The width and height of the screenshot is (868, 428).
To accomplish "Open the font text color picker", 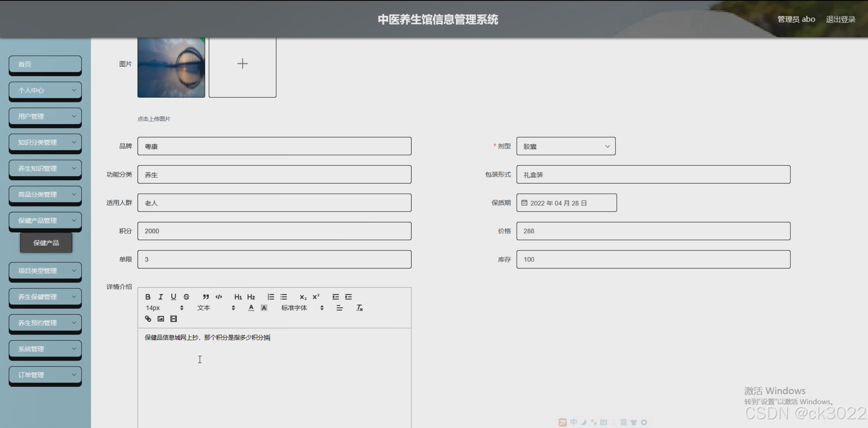I will 251,308.
